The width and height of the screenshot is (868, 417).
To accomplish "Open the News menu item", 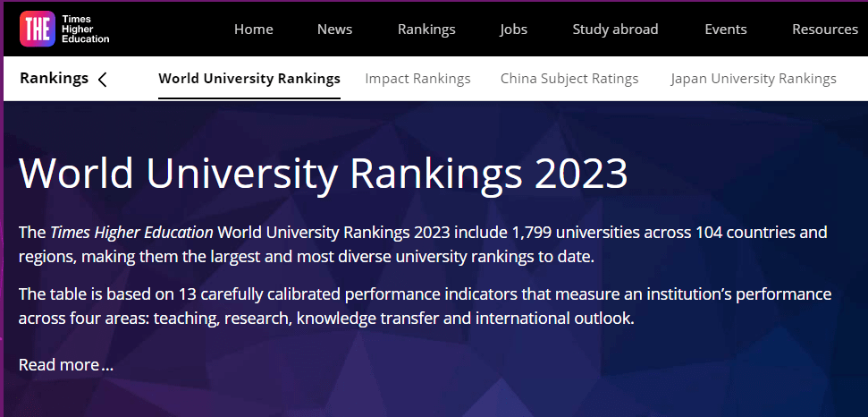I will tap(335, 30).
